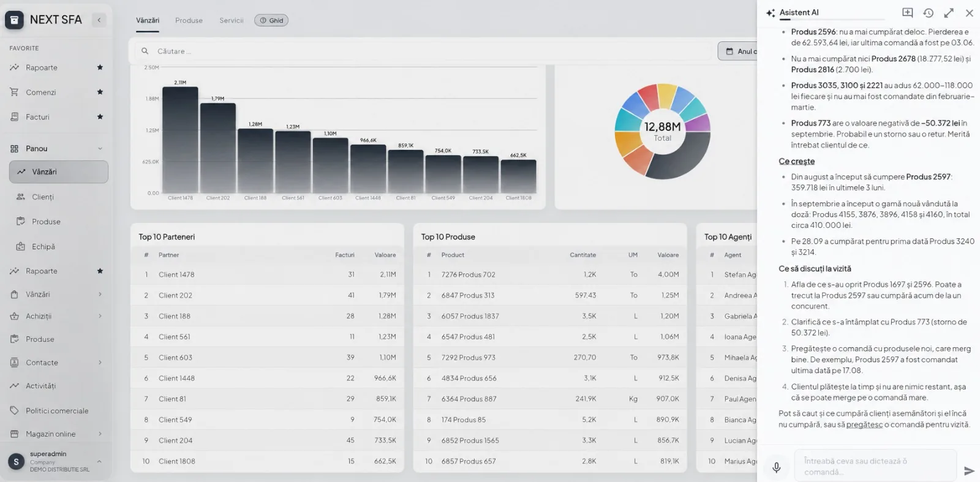Click the AI message input field

(x=875, y=466)
